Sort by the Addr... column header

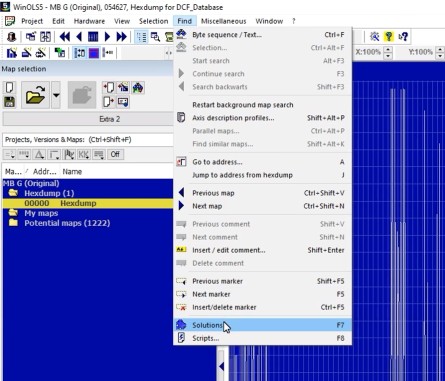pyautogui.click(x=45, y=172)
